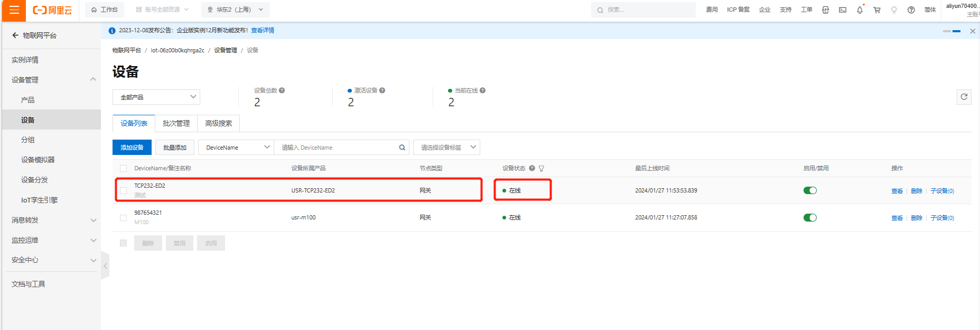Screen dimensions: 980x330
Task: Disable the TCP232-ED2 device toggle
Action: click(810, 190)
